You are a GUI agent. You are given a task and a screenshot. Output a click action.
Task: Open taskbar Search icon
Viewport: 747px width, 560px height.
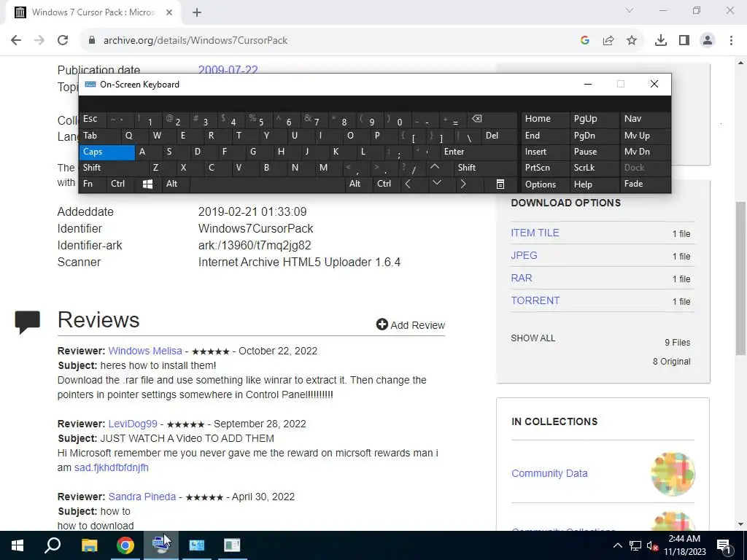coord(53,545)
